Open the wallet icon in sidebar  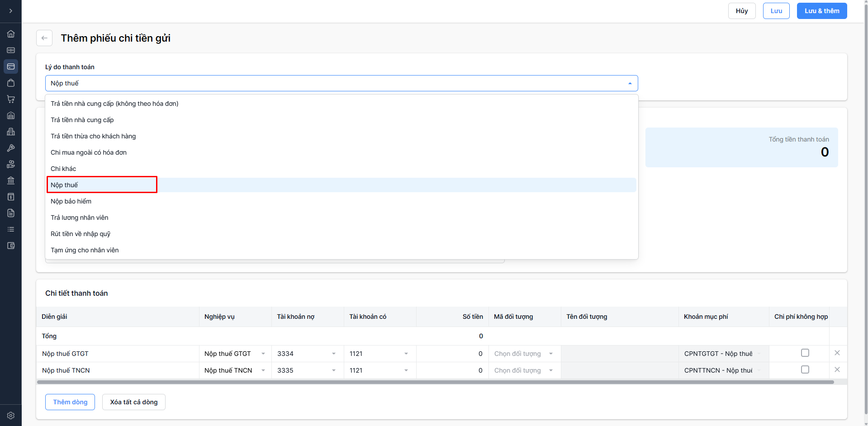click(x=11, y=246)
